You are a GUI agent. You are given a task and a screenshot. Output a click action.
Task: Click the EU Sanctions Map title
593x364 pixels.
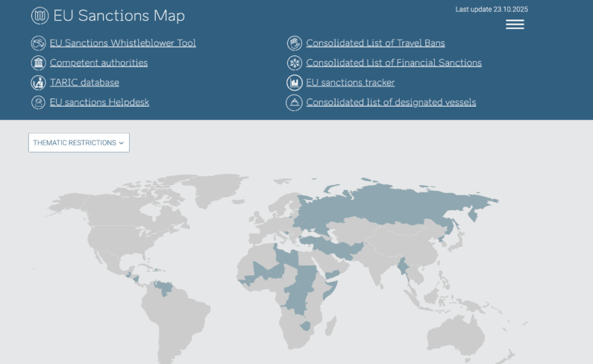(119, 16)
